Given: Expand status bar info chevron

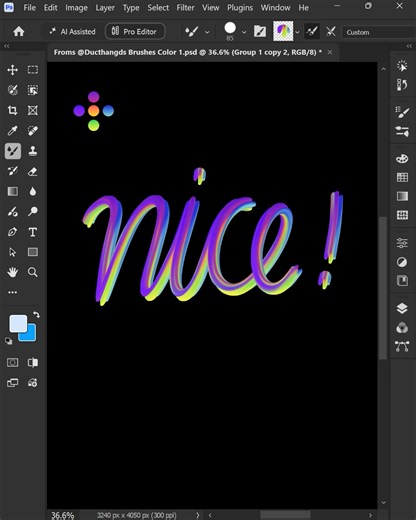Looking at the screenshot, I should (198, 515).
